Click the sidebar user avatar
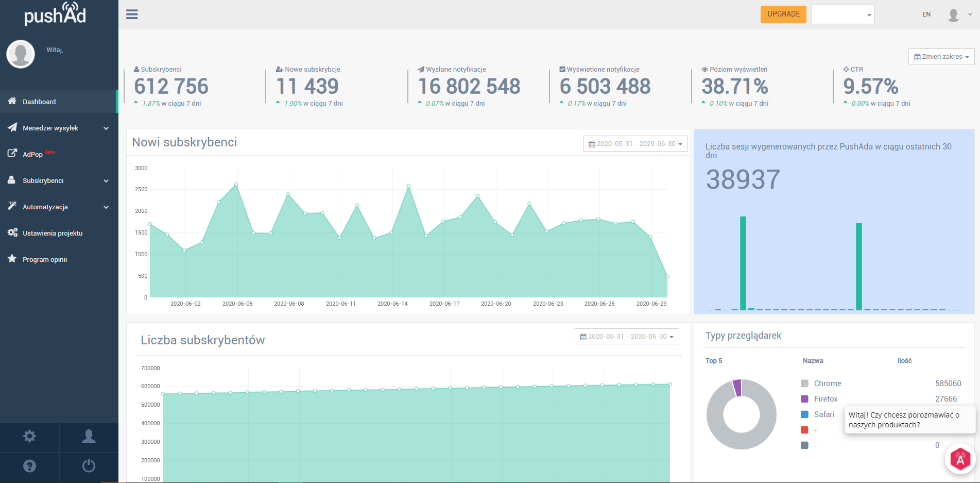The height and width of the screenshot is (483, 980). pyautogui.click(x=21, y=54)
